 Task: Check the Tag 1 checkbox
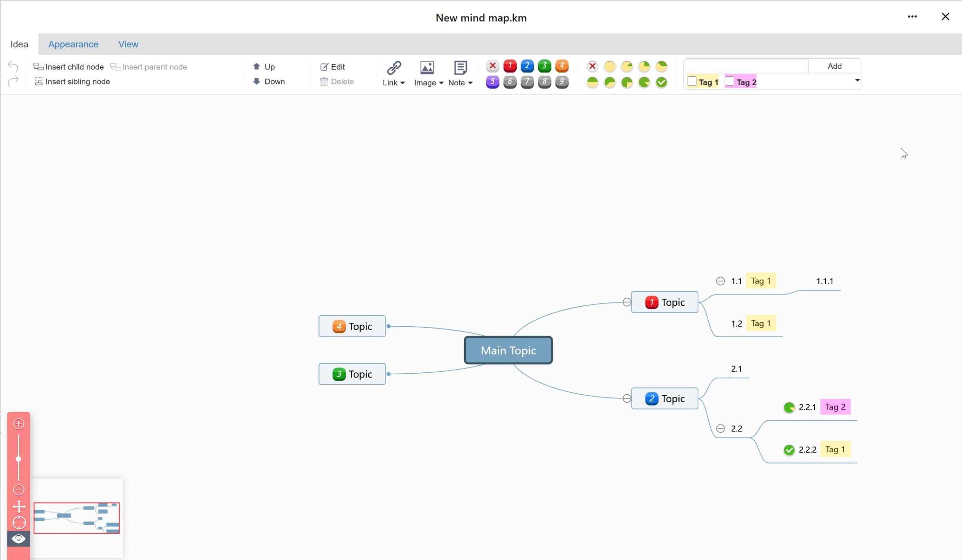(692, 81)
